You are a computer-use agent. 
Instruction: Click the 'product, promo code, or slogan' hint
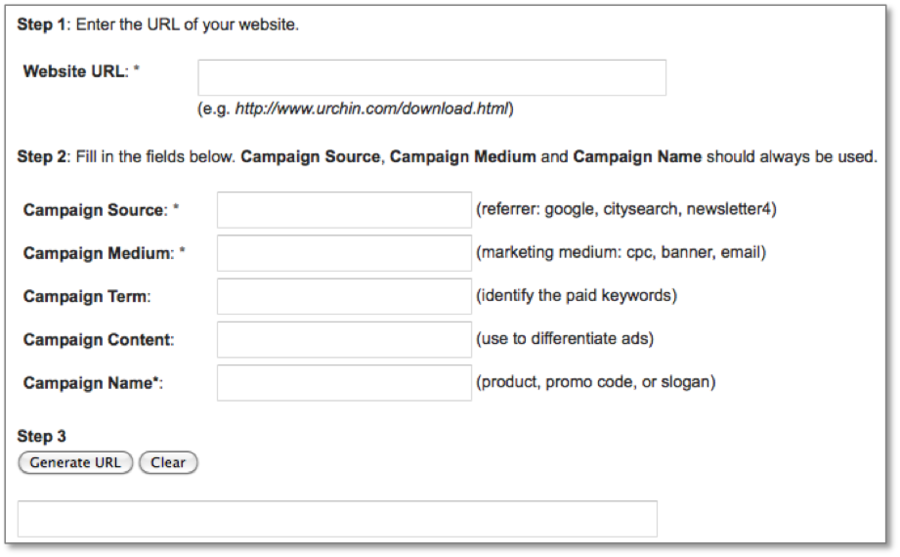click(x=596, y=382)
